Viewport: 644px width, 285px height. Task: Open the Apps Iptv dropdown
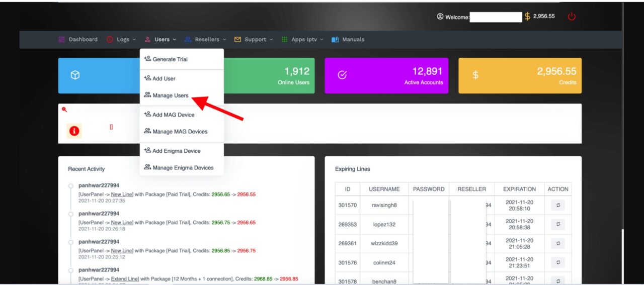[302, 40]
